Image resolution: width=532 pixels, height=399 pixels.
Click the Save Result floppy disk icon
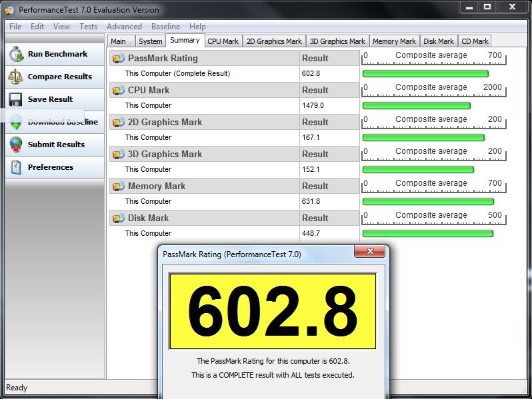click(x=15, y=100)
